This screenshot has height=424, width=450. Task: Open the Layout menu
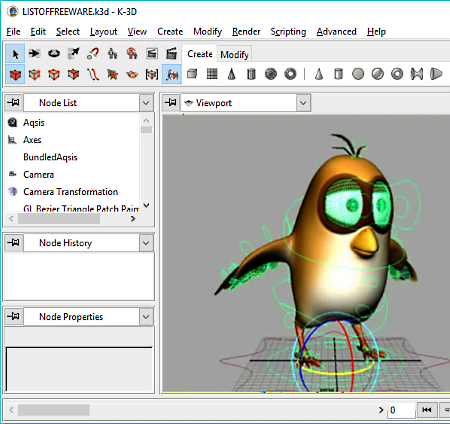point(104,32)
